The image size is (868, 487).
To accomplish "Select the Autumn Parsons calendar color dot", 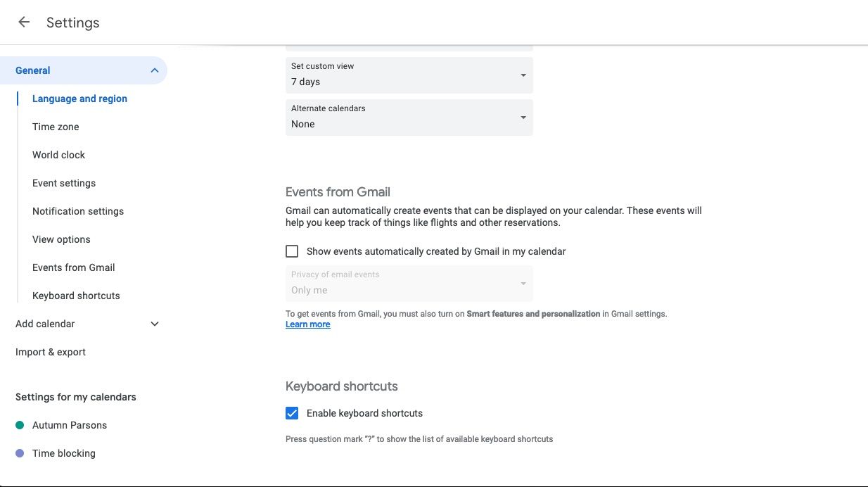I will (x=19, y=425).
